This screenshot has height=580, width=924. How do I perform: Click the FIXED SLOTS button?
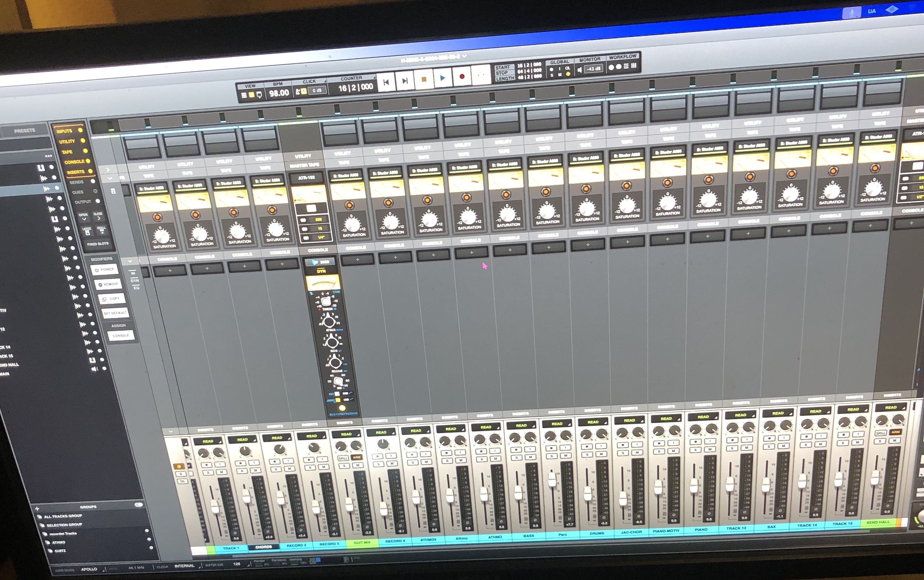(x=98, y=244)
